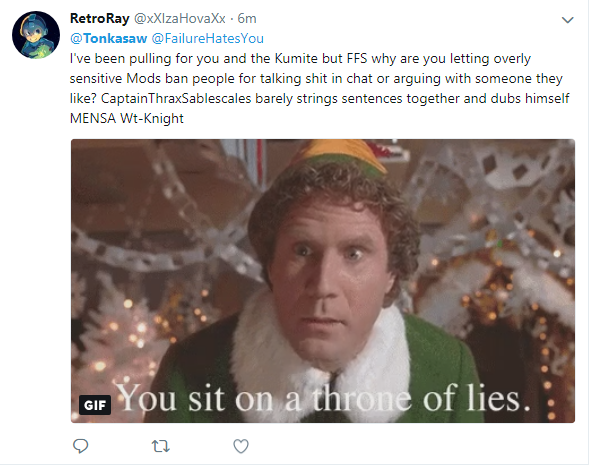The height and width of the screenshot is (465, 589).
Task: Visit the @xXIzaHovaXx handle
Action: coord(180,18)
